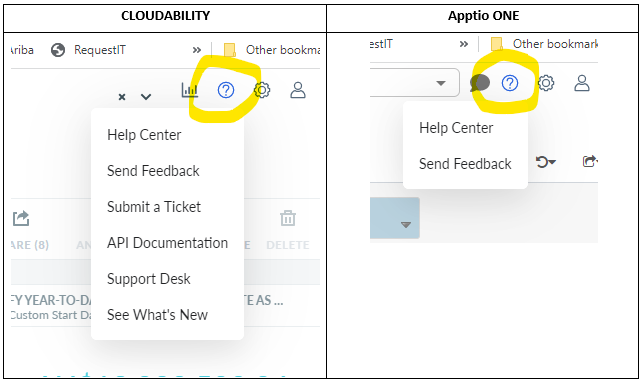Open Apptio ONE settings gear icon
Viewport: 644px width, 385px height.
546,83
